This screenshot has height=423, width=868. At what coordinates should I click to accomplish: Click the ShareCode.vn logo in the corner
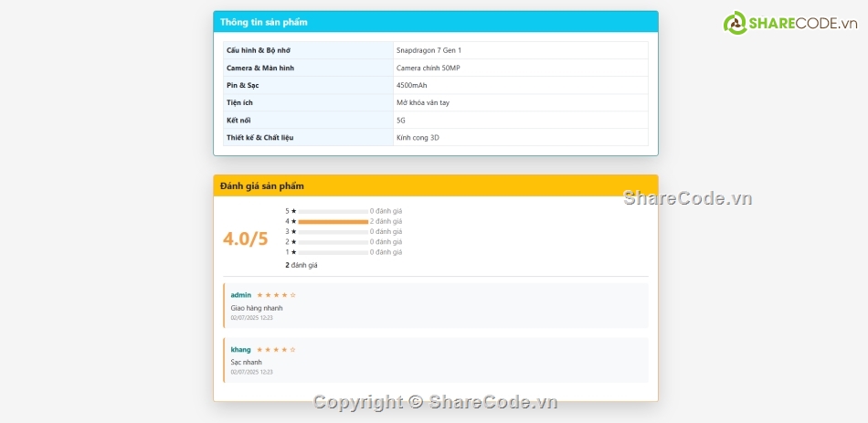(x=790, y=23)
